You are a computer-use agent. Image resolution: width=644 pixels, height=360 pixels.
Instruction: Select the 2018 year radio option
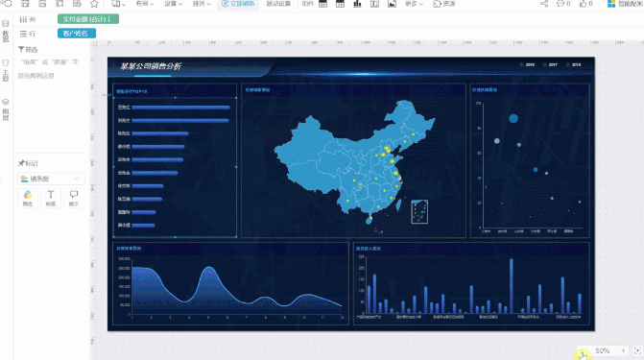point(574,65)
